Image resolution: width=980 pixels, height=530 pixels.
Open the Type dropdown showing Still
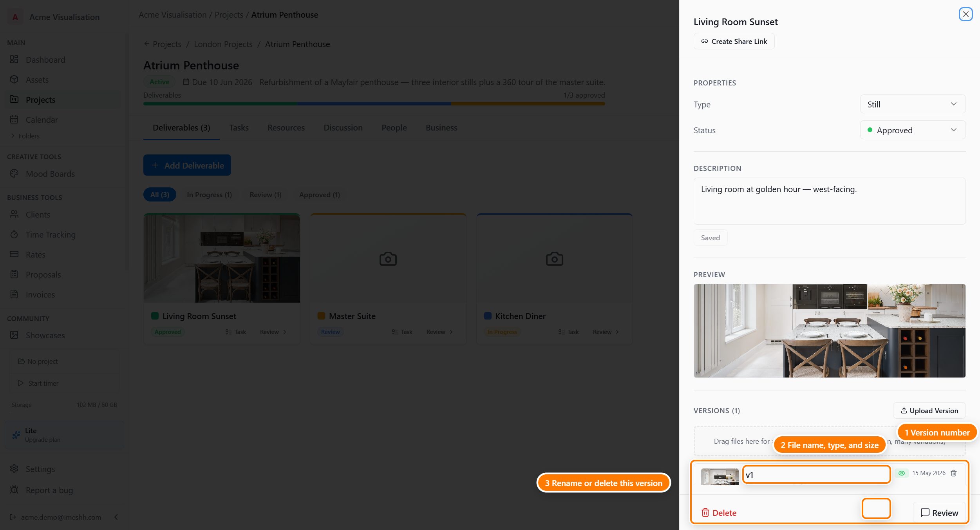click(913, 104)
